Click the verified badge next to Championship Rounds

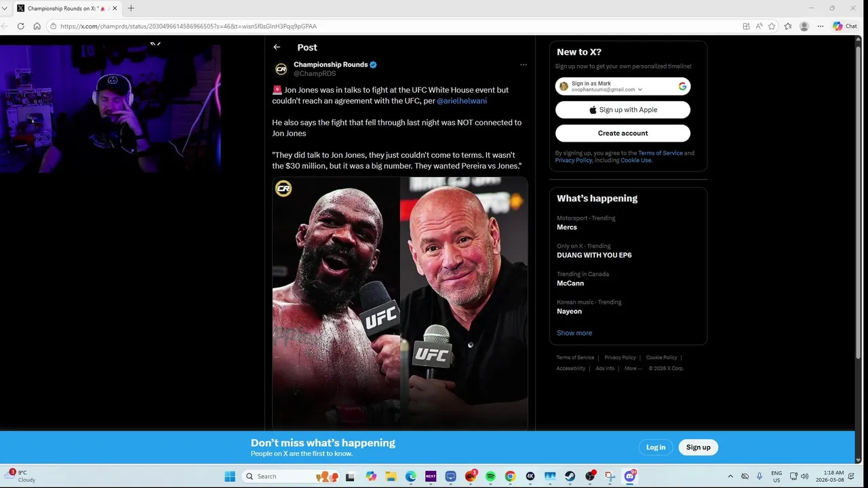pos(373,64)
